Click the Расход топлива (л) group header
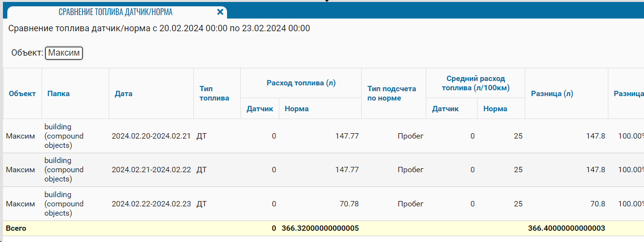Image resolution: width=644 pixels, height=242 pixels. pos(301,83)
